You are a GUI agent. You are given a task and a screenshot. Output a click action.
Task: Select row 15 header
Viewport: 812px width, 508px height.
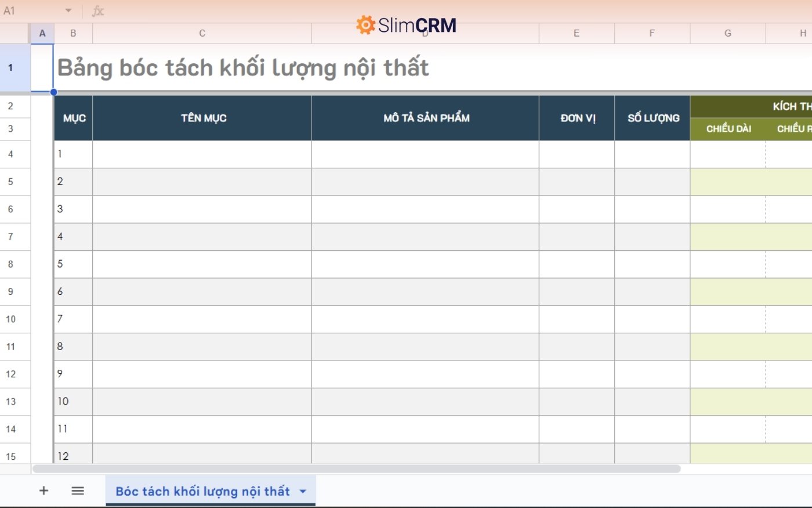click(x=15, y=453)
